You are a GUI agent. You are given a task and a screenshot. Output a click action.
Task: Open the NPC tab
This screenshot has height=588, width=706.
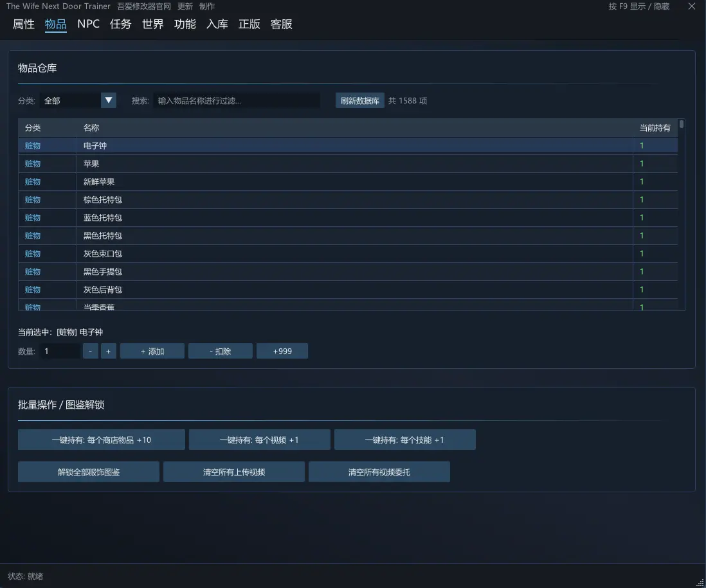[88, 24]
